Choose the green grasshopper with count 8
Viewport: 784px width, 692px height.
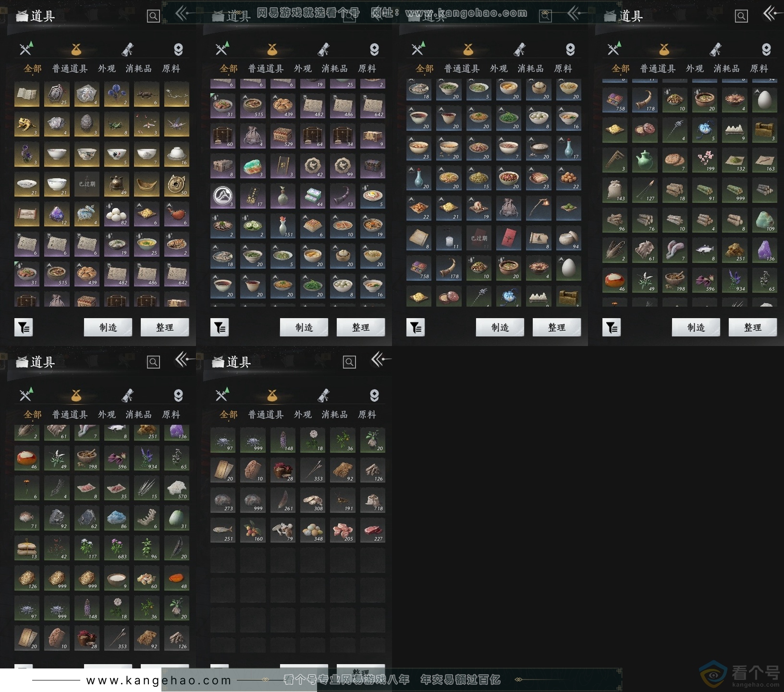[117, 124]
